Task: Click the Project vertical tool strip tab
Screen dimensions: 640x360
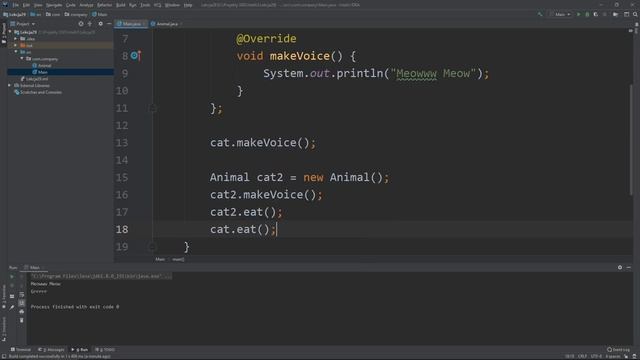Action: pos(4,33)
